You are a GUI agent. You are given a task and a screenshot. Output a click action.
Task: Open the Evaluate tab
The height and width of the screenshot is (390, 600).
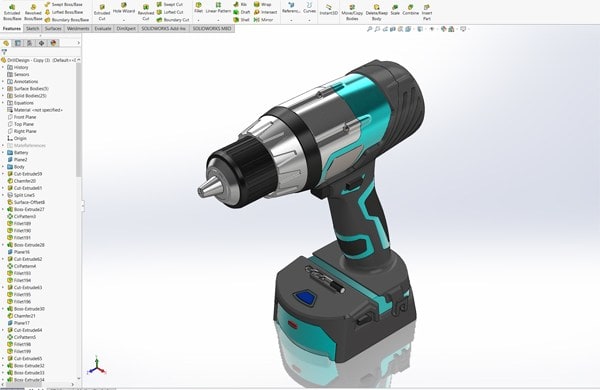(103, 29)
